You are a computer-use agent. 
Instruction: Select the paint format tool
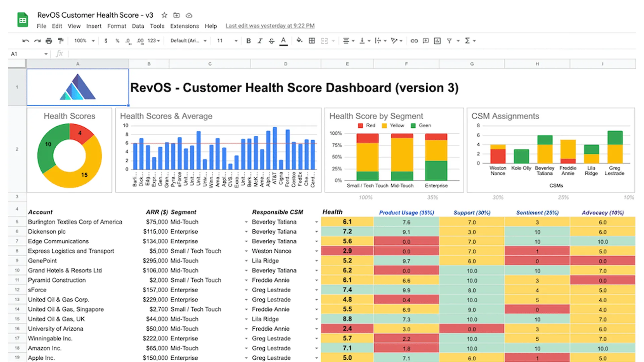pos(61,41)
